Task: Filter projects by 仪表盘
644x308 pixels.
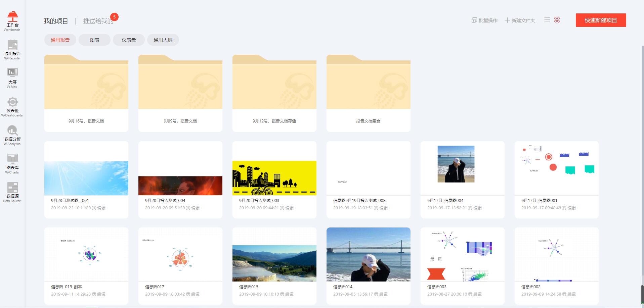Action: click(129, 40)
